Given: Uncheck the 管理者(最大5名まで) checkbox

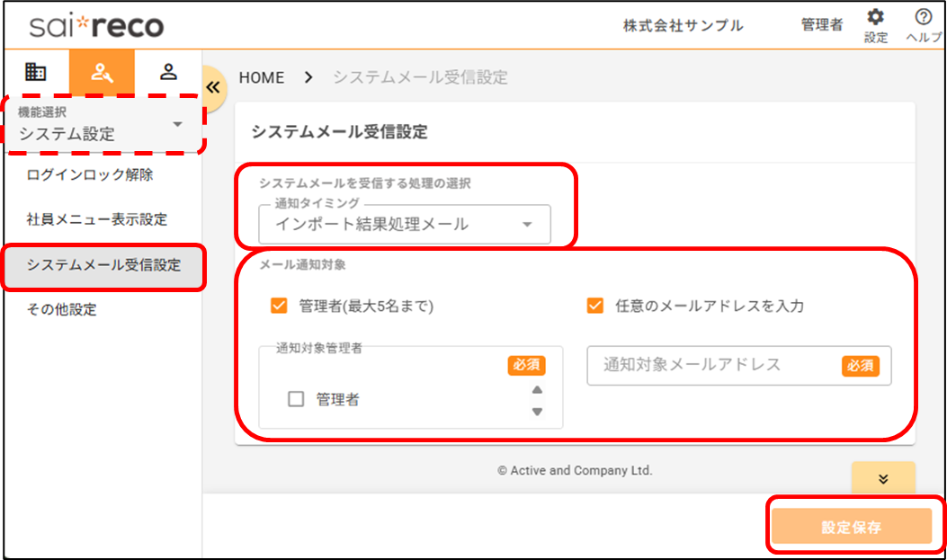Looking at the screenshot, I should 278,306.
